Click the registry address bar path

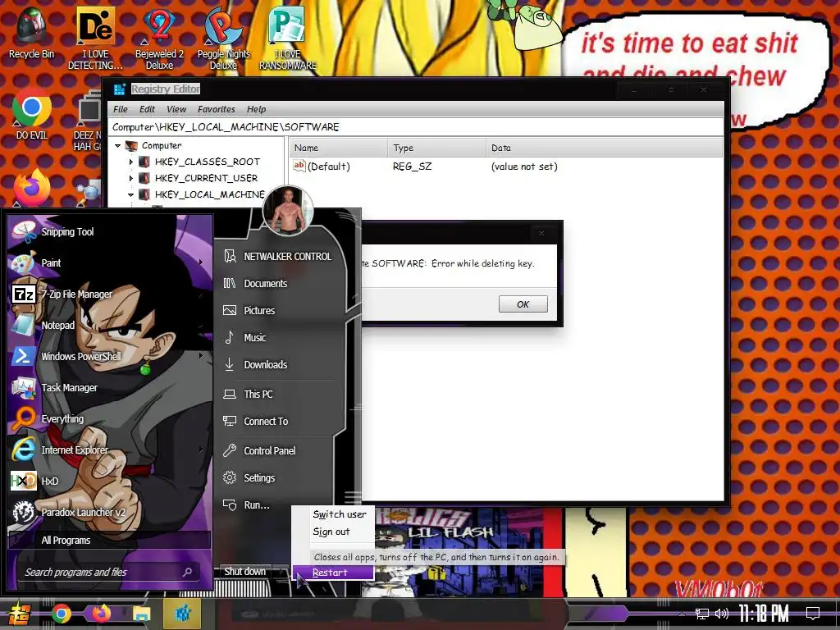click(x=415, y=127)
